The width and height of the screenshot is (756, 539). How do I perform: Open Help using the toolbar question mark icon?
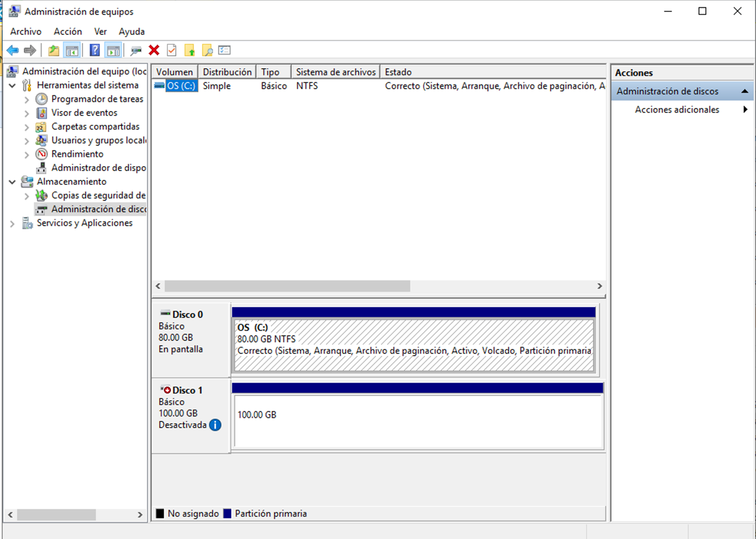(94, 50)
